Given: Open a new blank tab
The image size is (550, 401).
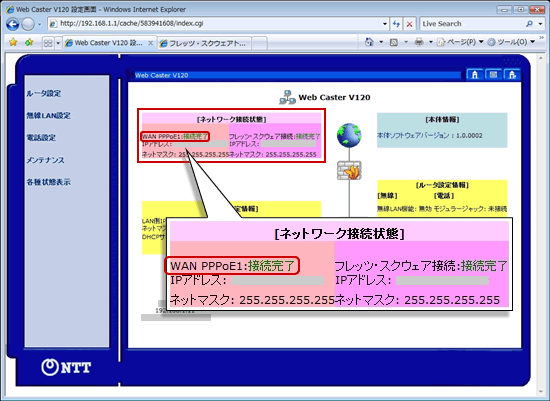Looking at the screenshot, I should [259, 43].
